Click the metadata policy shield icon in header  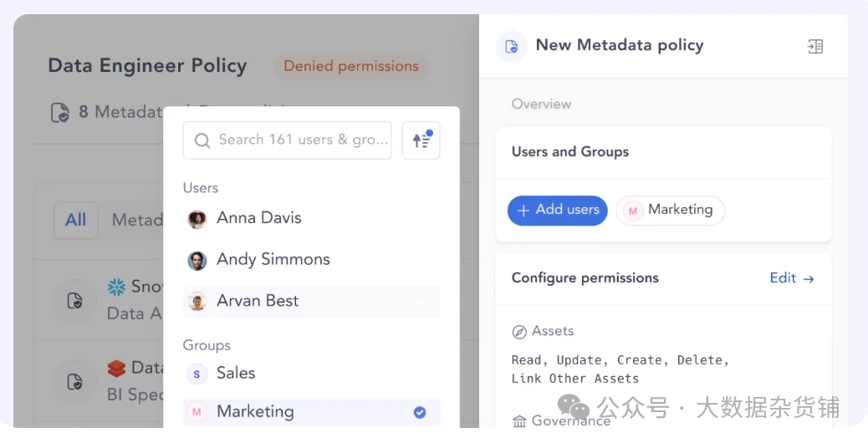pyautogui.click(x=511, y=46)
